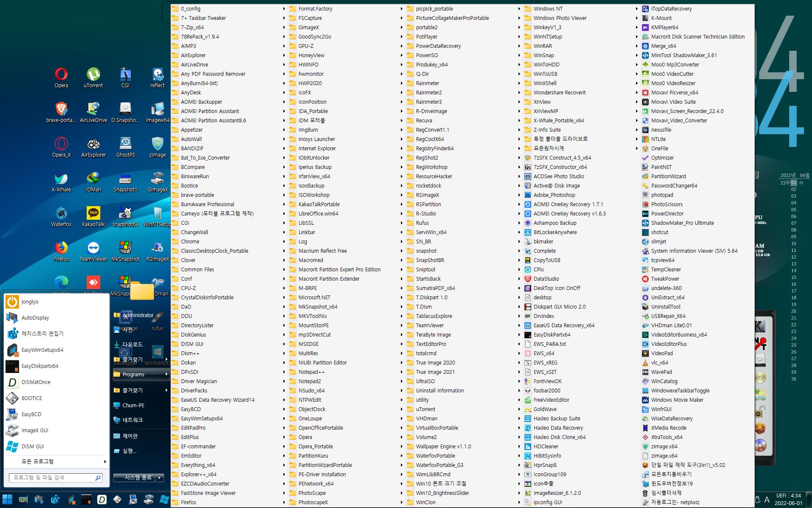Expand the WinRAR folder
Image resolution: width=812 pixels, height=508 pixels.
[582, 46]
